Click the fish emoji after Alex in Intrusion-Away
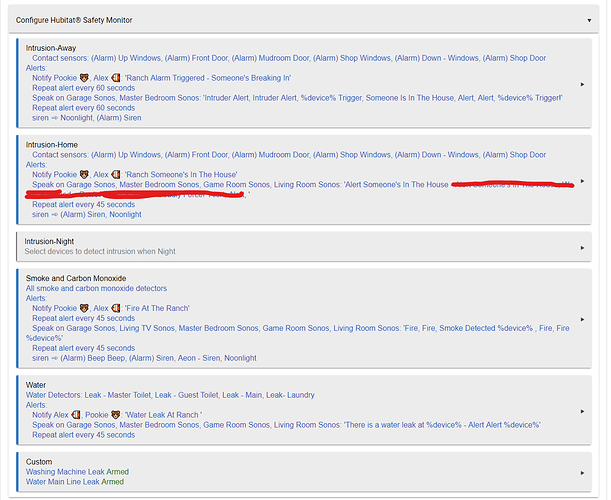The height and width of the screenshot is (500, 611). [115, 78]
